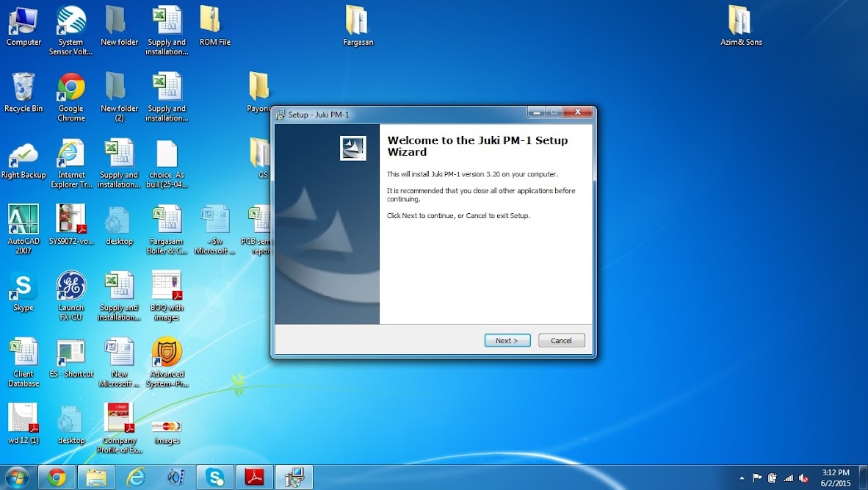Select the 'choice As buil' file icon
Image resolution: width=868 pixels, height=490 pixels.
point(167,164)
